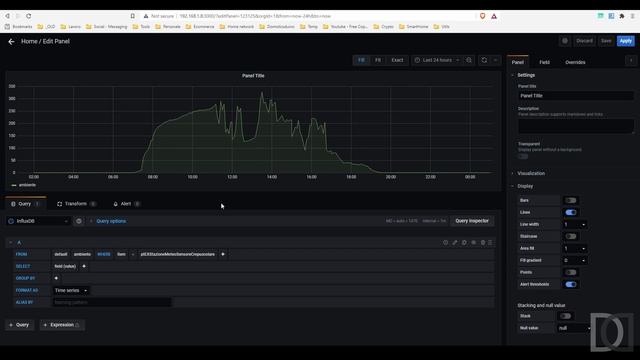Screen dimensions: 640x360
Task: Toggle the Staircase switch
Action: point(571,236)
